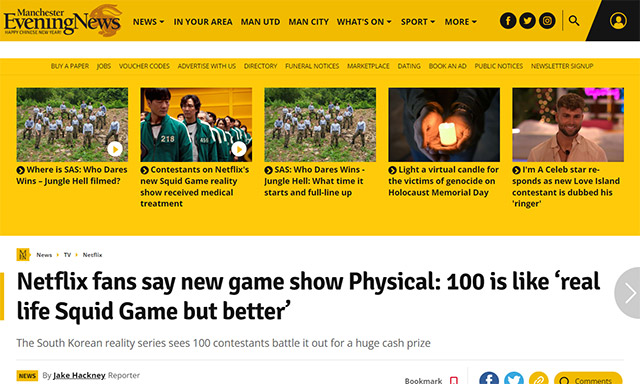Open the Facebook page icon in header
Image resolution: width=640 pixels, height=384 pixels.
(508, 20)
